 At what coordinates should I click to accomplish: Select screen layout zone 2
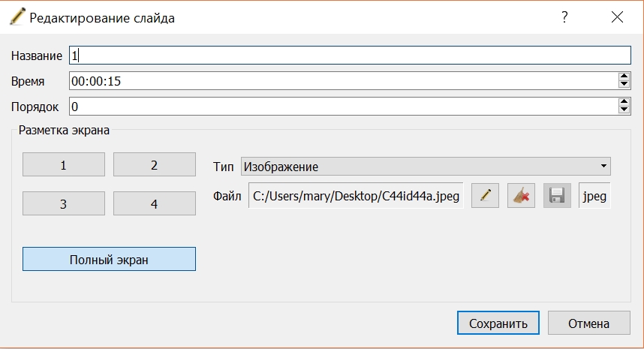155,164
